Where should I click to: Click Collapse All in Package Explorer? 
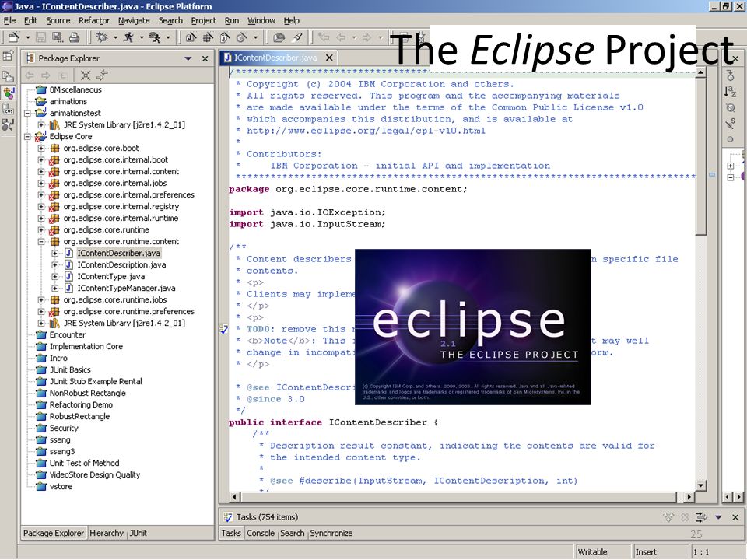click(86, 75)
